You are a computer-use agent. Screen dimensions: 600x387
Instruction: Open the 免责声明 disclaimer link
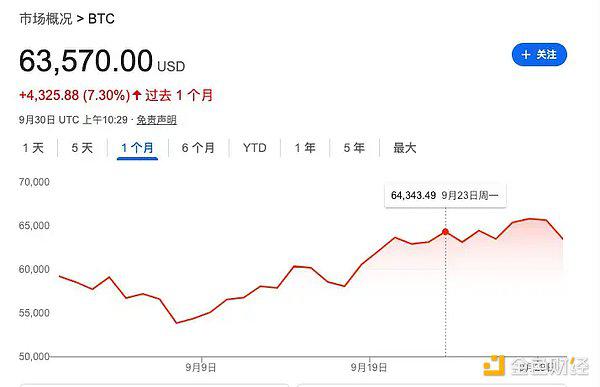pos(157,120)
